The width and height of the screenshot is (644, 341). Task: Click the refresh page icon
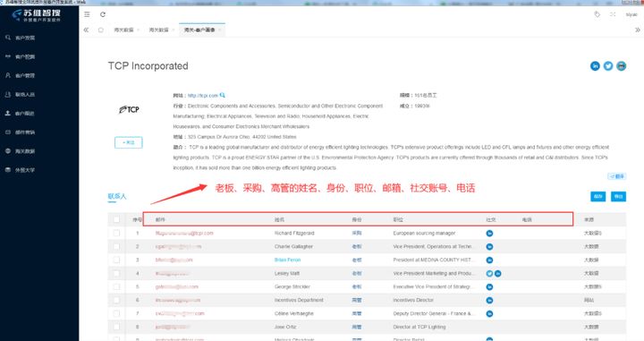[x=103, y=14]
